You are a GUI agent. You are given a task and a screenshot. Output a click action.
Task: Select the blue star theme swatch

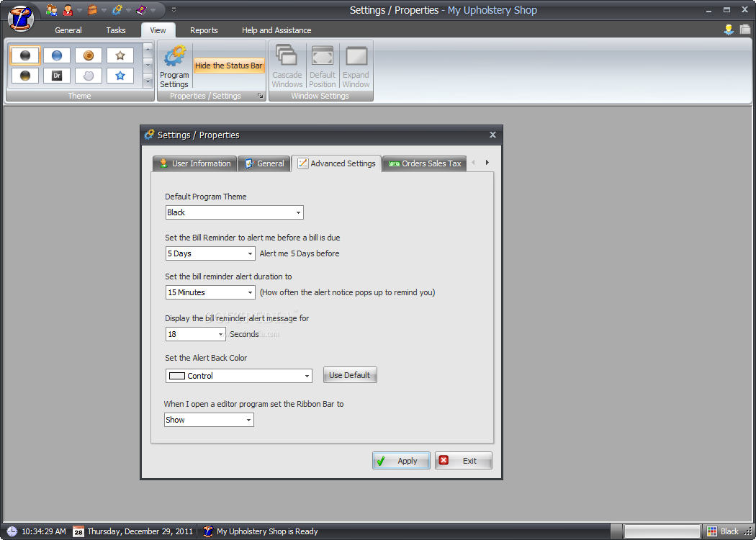coord(120,76)
